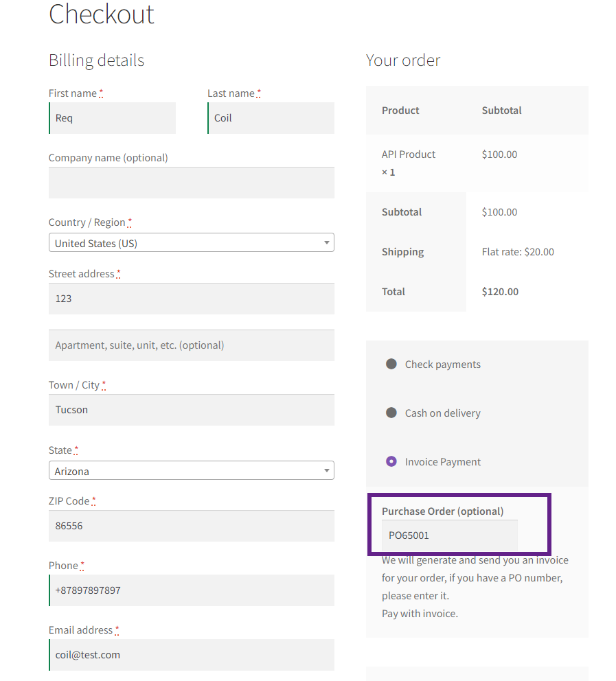Image resolution: width=616 pixels, height=681 pixels.
Task: Click the Billing details heading
Action: pyautogui.click(x=96, y=60)
